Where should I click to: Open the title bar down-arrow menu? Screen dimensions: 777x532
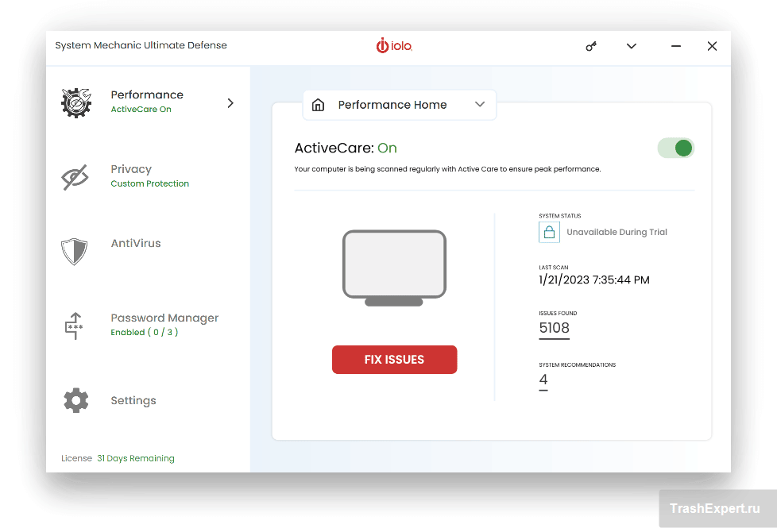tap(632, 46)
